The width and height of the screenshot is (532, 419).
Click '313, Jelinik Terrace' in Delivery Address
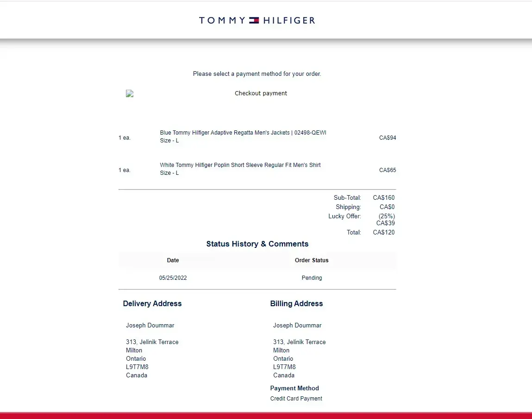coord(152,342)
